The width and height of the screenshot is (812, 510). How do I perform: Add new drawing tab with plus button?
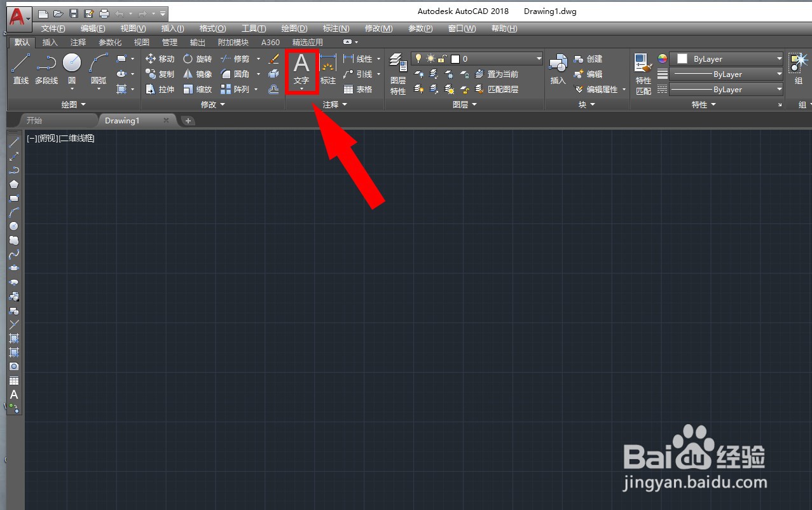pos(188,121)
